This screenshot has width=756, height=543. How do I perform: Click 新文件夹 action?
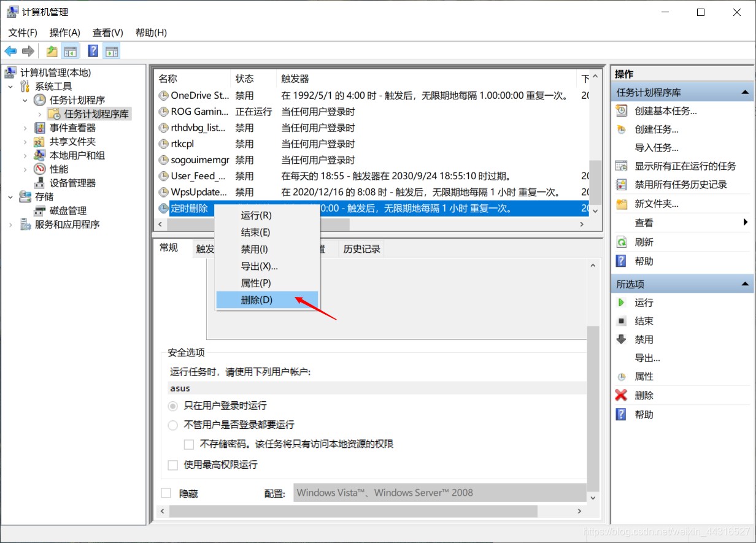[x=657, y=204]
